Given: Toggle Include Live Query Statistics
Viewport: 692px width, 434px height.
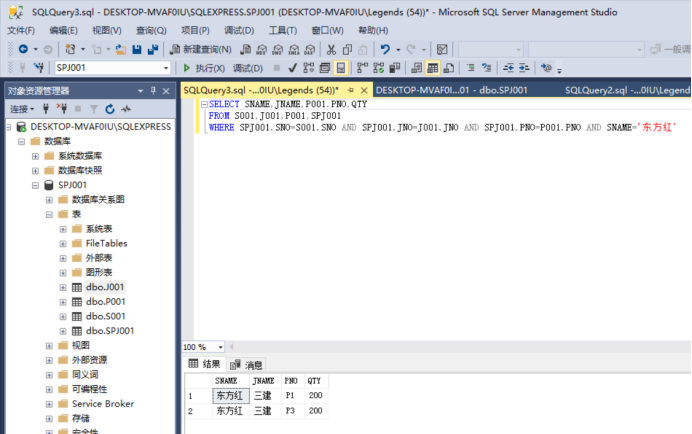Looking at the screenshot, I should pyautogui.click(x=378, y=68).
